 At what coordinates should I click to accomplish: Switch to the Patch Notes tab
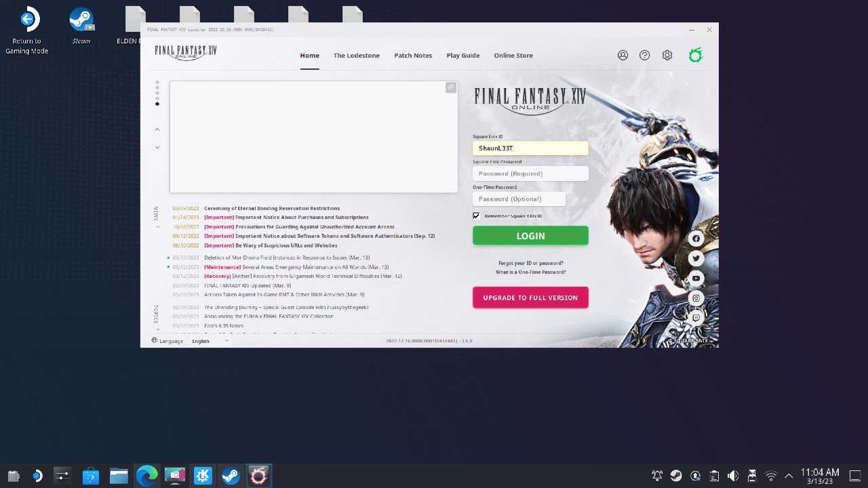413,55
